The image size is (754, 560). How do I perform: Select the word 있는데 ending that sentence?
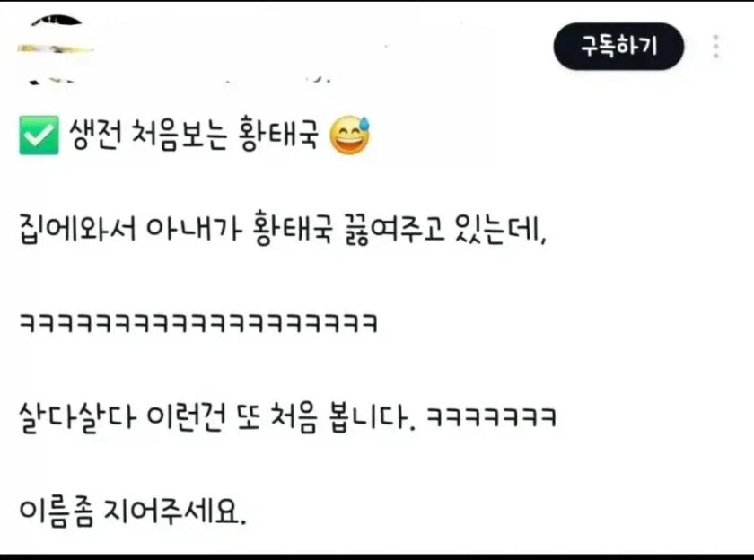(x=501, y=228)
